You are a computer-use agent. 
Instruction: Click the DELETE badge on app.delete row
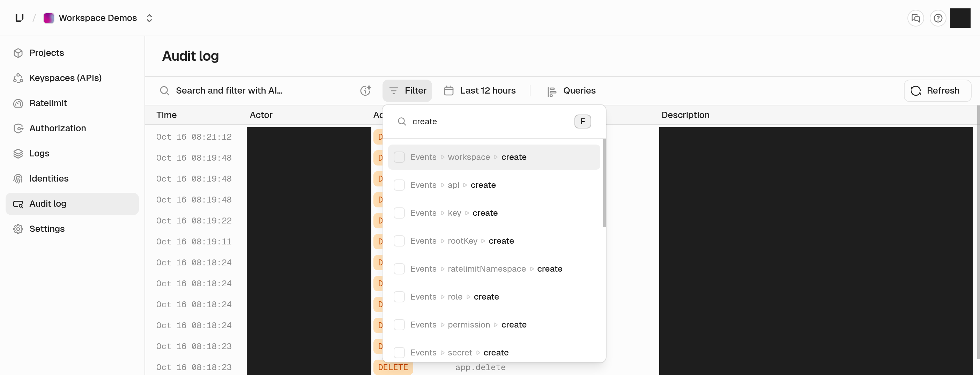pos(393,367)
